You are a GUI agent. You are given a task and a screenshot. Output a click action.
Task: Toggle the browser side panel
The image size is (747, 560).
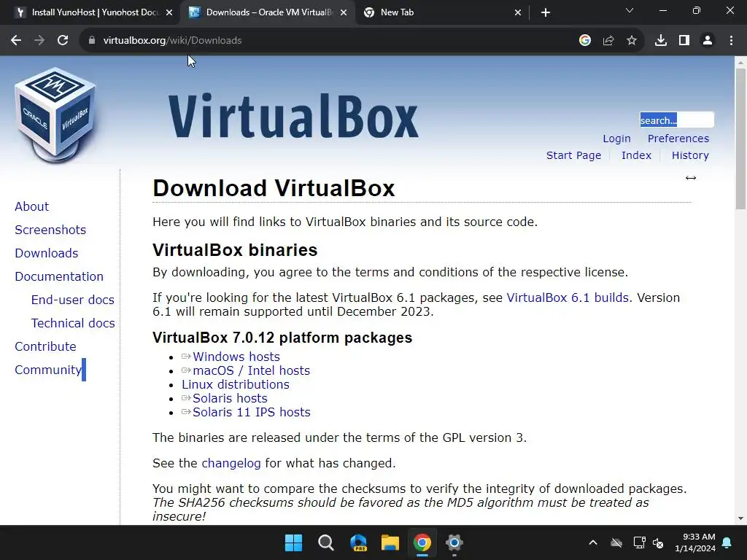(x=684, y=41)
